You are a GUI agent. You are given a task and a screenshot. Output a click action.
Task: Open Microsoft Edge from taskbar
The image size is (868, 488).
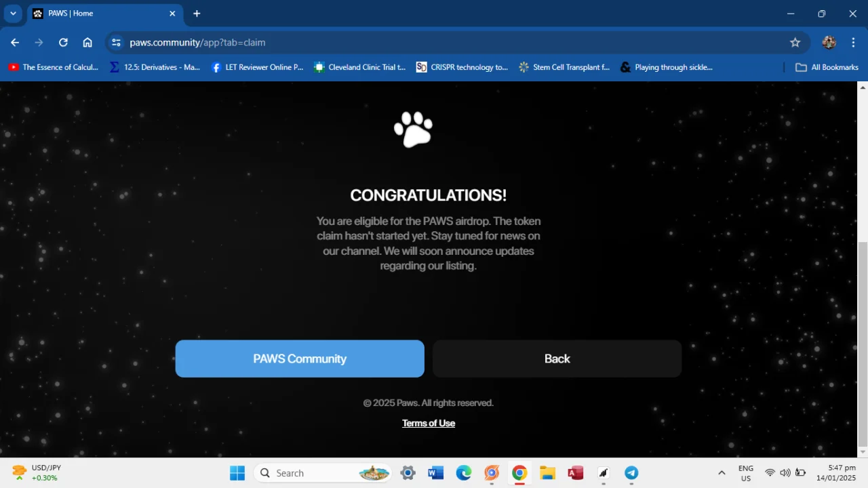pyautogui.click(x=463, y=473)
